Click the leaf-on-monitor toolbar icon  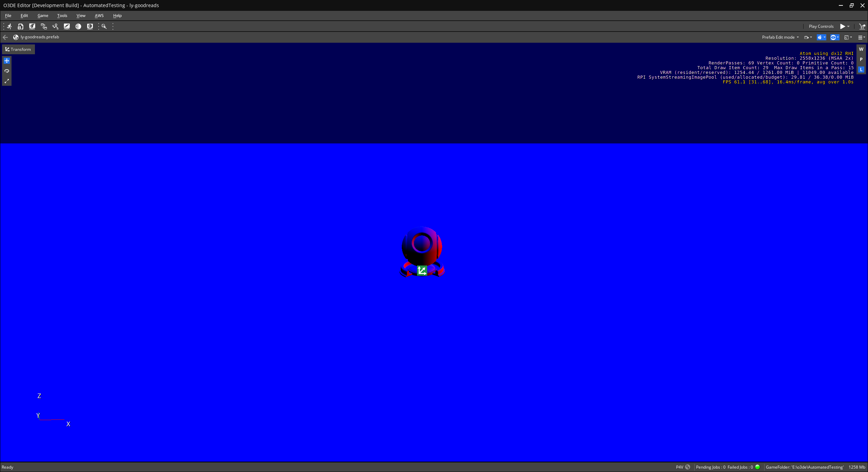coord(32,26)
